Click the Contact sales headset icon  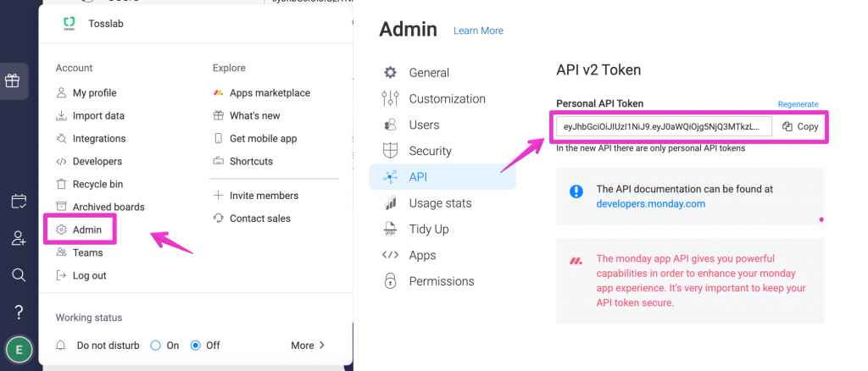219,218
